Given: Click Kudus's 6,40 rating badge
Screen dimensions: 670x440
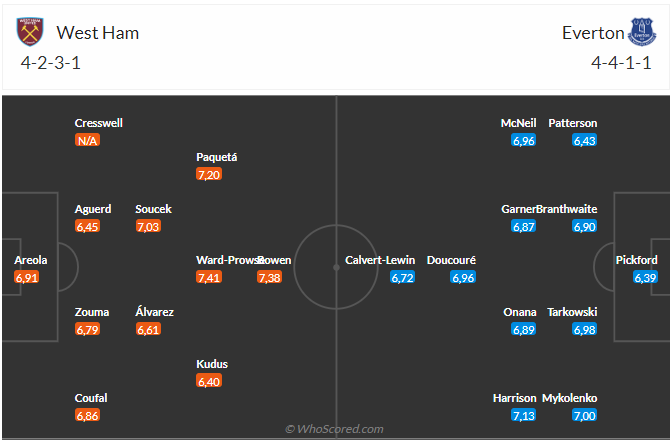Looking at the screenshot, I should pyautogui.click(x=209, y=381).
